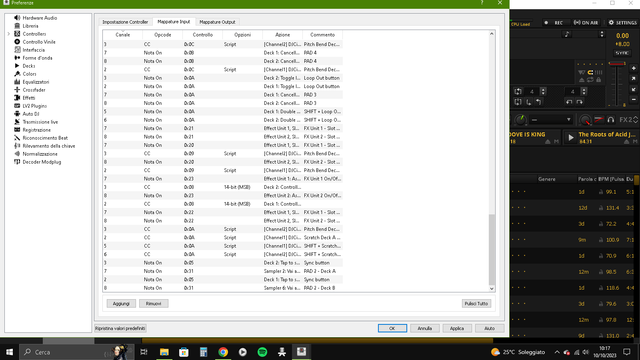Click the mapping table scrollbar up arrow
Screen dimensions: 640x360
click(x=492, y=34)
